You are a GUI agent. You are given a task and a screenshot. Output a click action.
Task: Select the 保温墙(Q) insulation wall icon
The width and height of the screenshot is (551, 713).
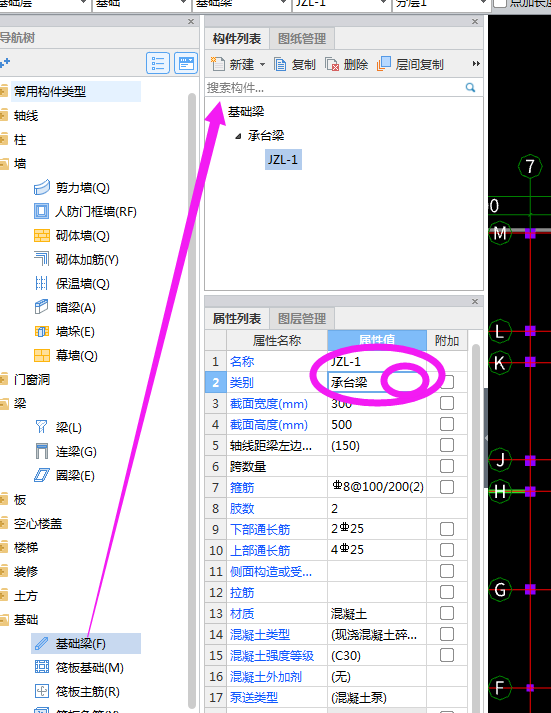pos(42,283)
